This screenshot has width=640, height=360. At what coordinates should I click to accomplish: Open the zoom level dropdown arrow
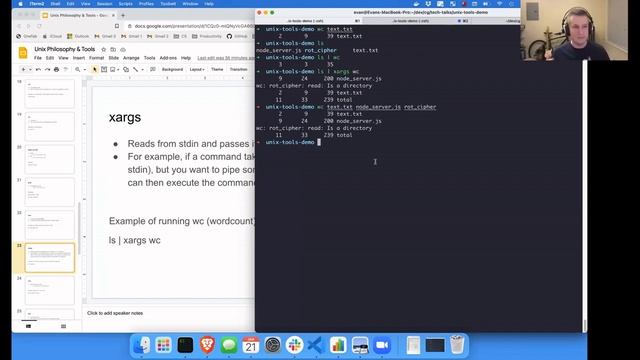84,70
